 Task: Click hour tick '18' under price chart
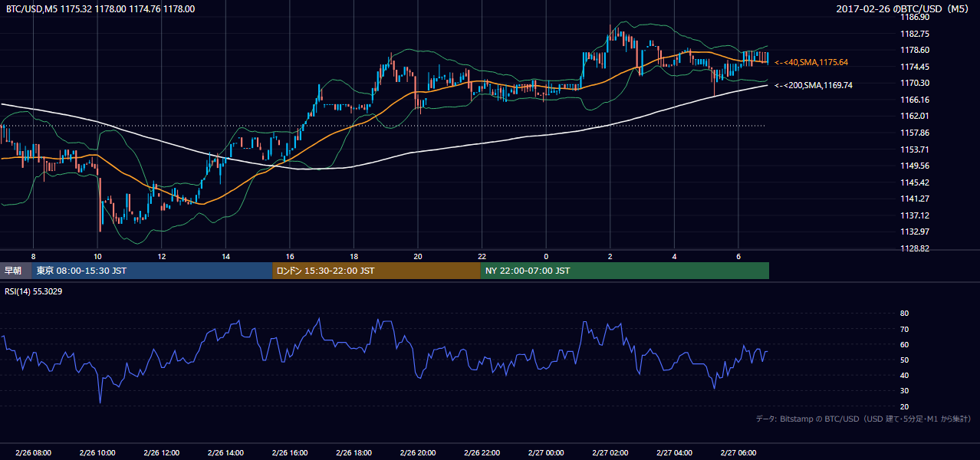354,256
